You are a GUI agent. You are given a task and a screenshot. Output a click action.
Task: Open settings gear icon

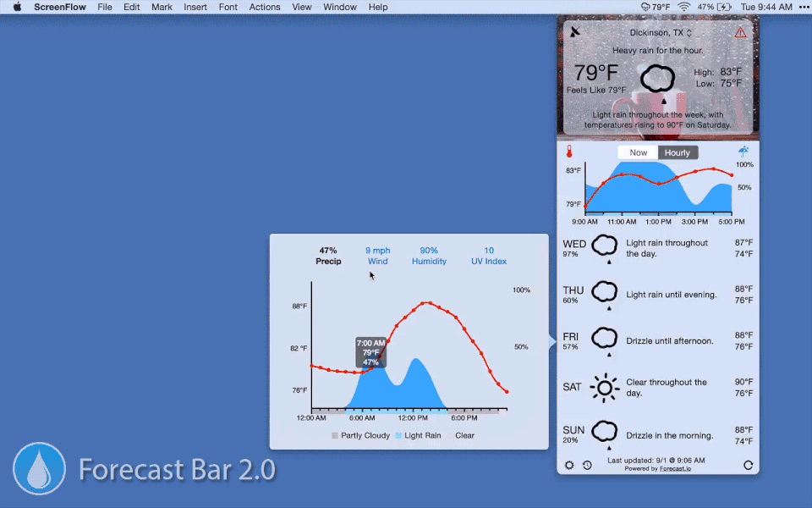tap(569, 465)
